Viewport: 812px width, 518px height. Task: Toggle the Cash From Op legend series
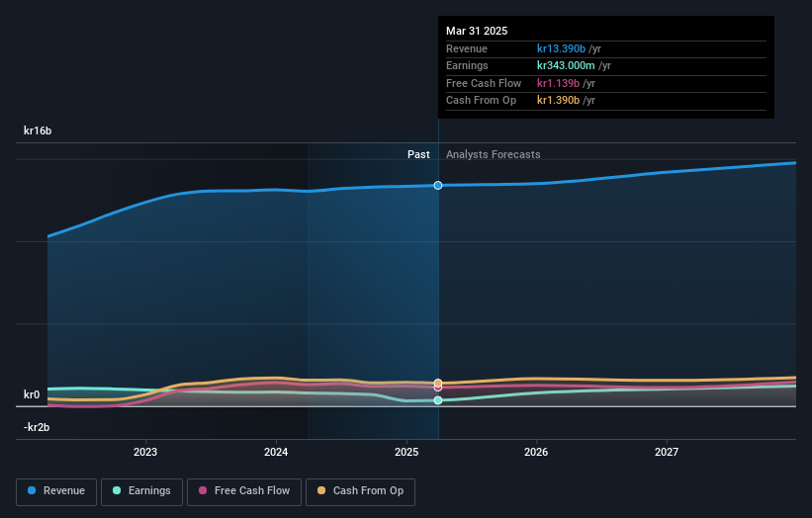(x=360, y=491)
